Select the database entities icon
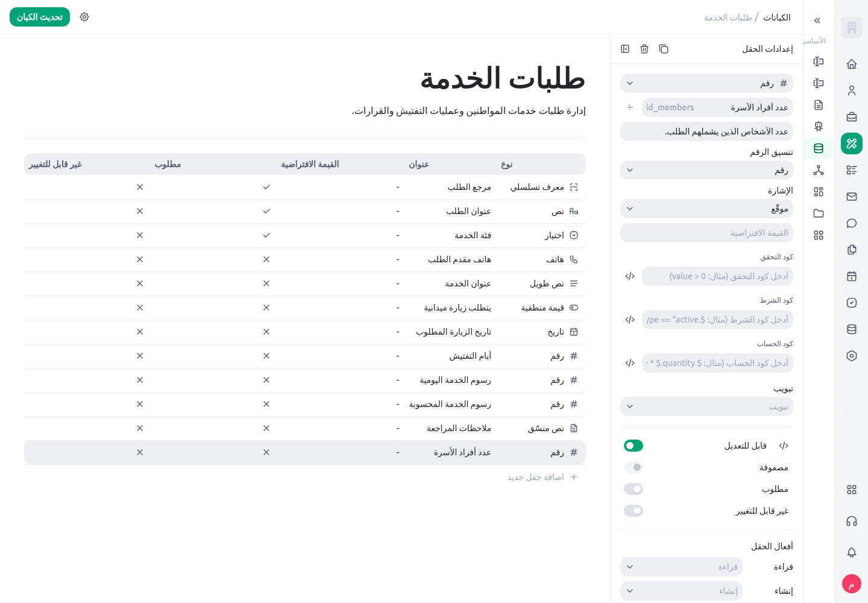 coord(819,148)
